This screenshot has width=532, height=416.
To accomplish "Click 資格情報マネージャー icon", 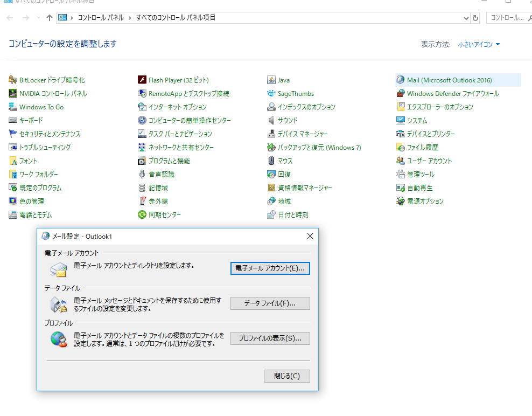I will 271,188.
